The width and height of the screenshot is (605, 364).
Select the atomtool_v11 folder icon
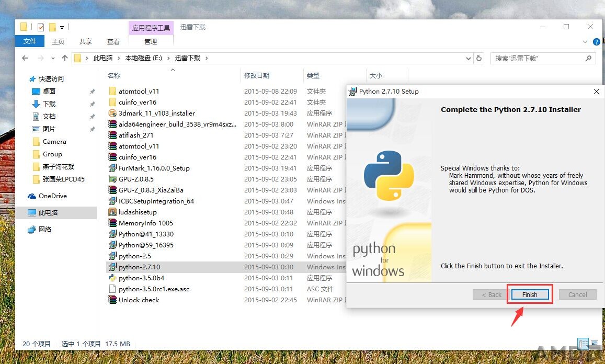(x=112, y=91)
